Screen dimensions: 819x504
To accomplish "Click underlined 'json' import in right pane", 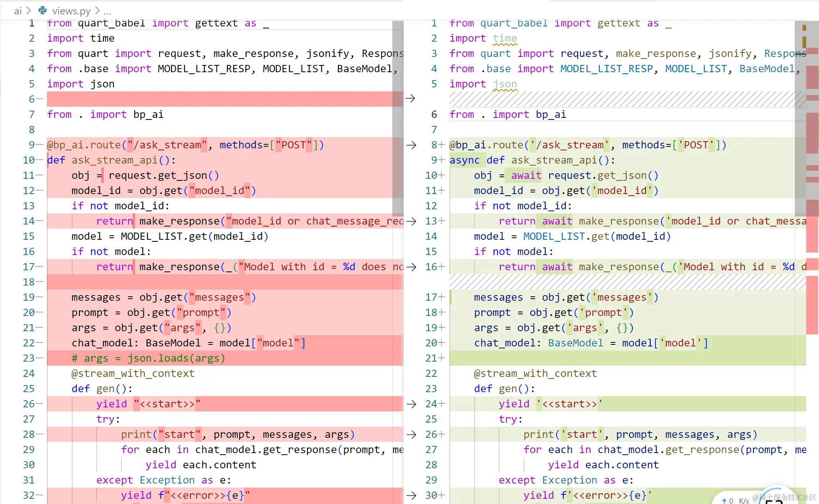I will [505, 84].
